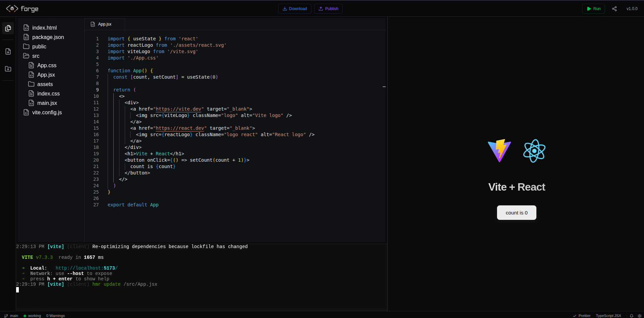Click the Download button
644x318 pixels.
[x=295, y=9]
